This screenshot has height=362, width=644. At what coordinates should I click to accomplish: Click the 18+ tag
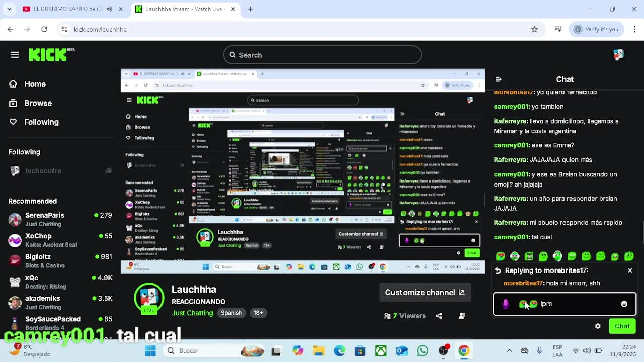point(258,313)
